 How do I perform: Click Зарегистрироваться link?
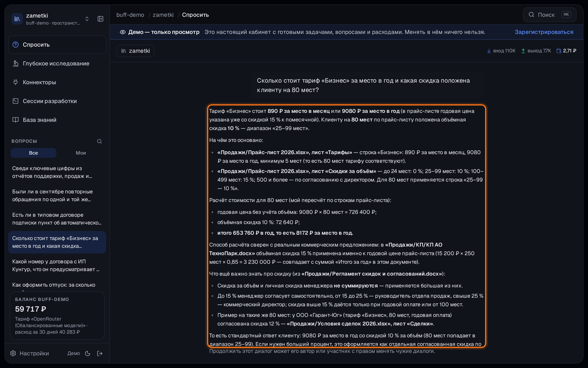point(544,32)
